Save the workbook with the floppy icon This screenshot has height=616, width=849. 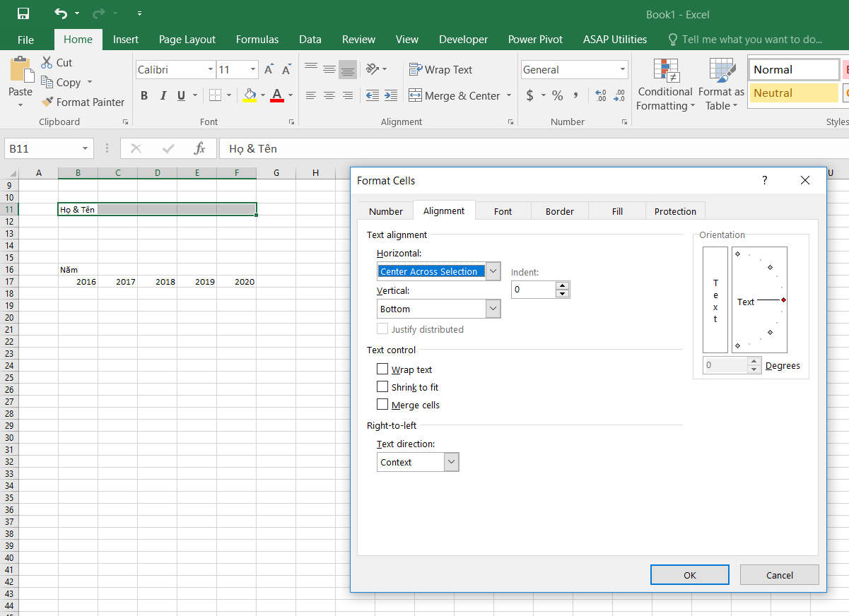point(23,13)
